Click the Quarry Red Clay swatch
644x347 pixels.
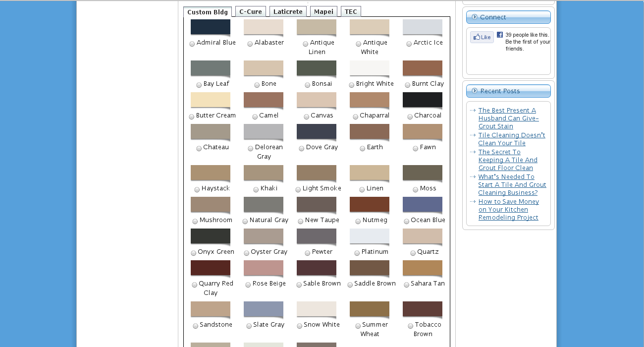click(210, 268)
